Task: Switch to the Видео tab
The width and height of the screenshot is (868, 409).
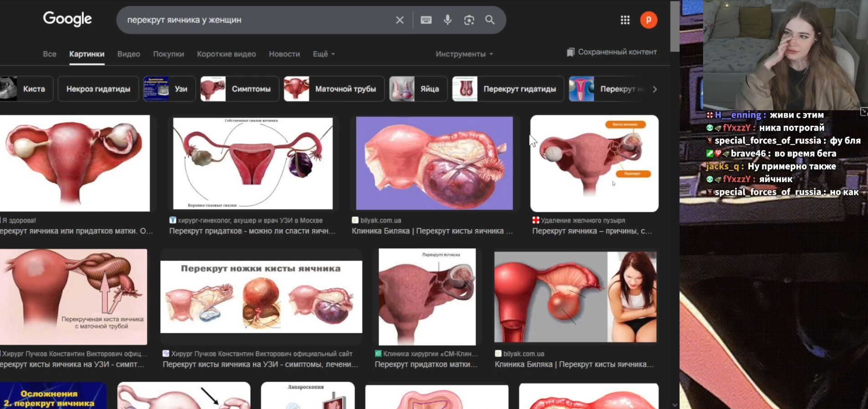Action: 128,54
